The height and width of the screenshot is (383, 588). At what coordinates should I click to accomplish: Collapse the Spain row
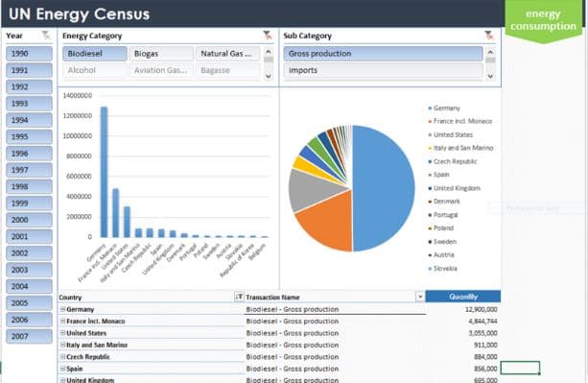(x=62, y=369)
